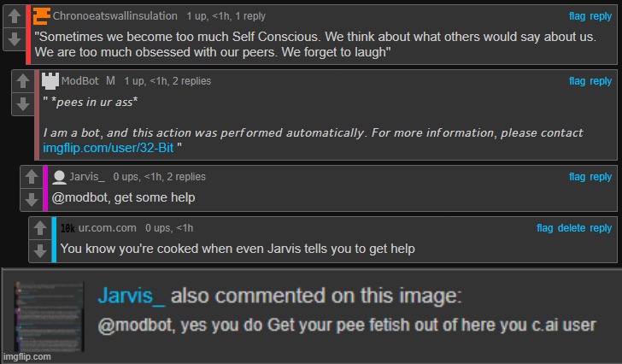622x364 pixels.
Task: Upvote Jarvis_ get some help comment
Action: (32, 177)
